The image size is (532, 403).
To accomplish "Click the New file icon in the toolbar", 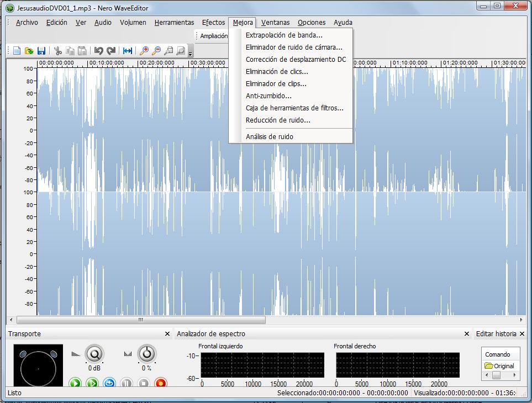I will [x=17, y=51].
